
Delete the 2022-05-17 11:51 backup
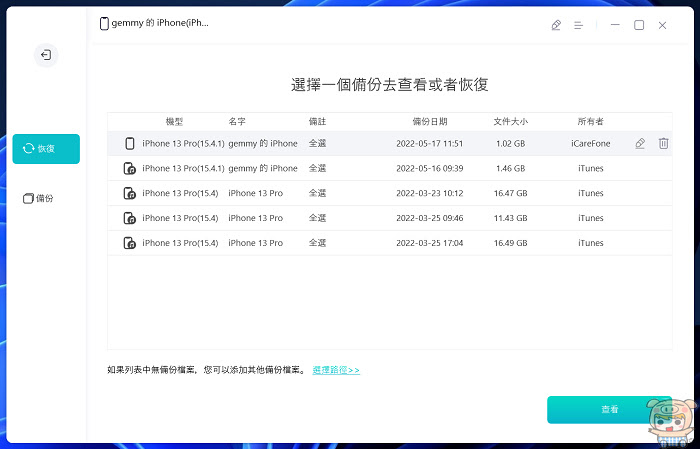tap(663, 143)
